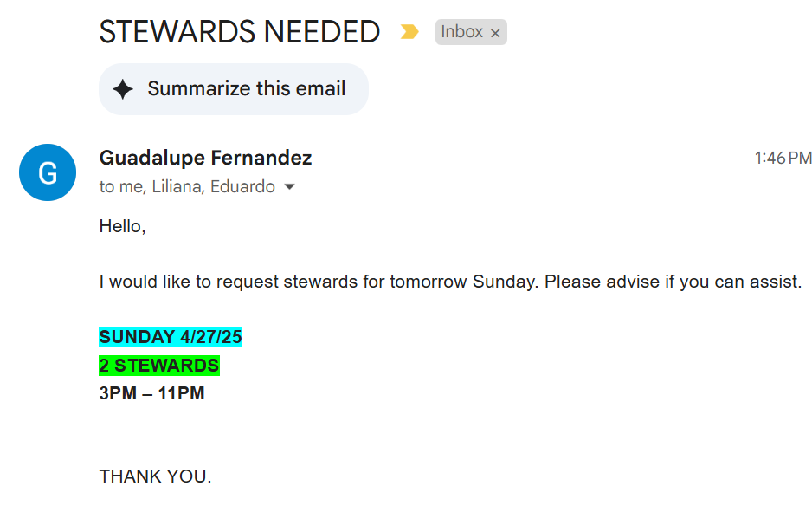
Task: Remove the Inbox label with its x
Action: [495, 33]
